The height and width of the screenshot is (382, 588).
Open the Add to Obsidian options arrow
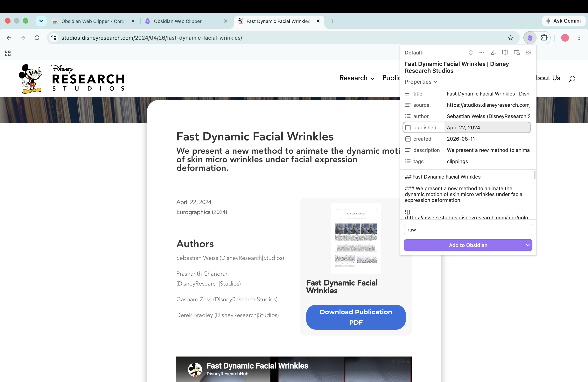[x=528, y=245]
